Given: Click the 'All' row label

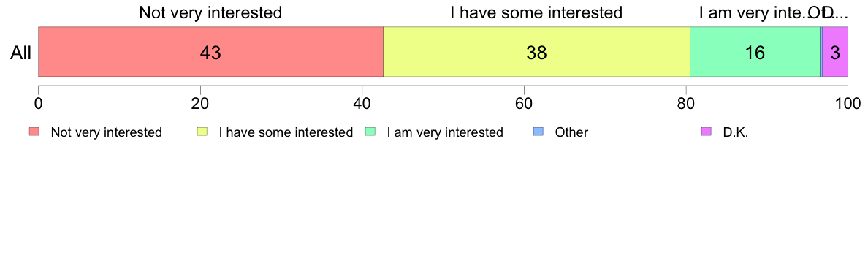Looking at the screenshot, I should (21, 53).
